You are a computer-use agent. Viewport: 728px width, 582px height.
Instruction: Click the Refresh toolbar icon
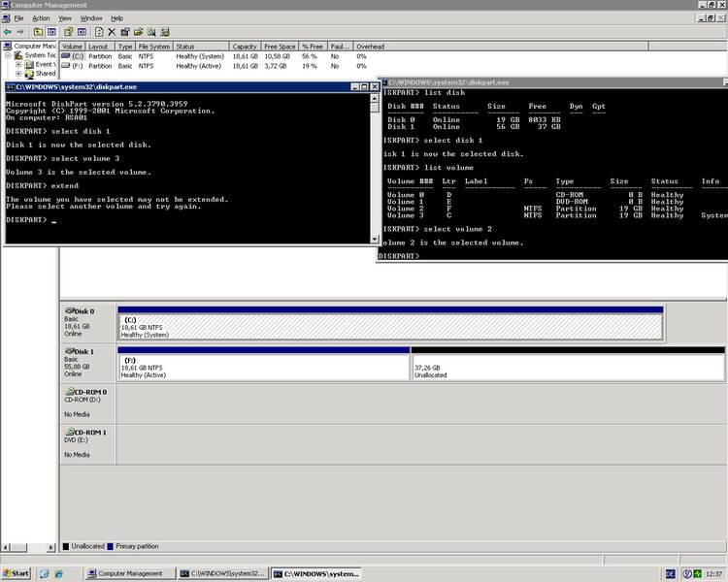click(99, 32)
